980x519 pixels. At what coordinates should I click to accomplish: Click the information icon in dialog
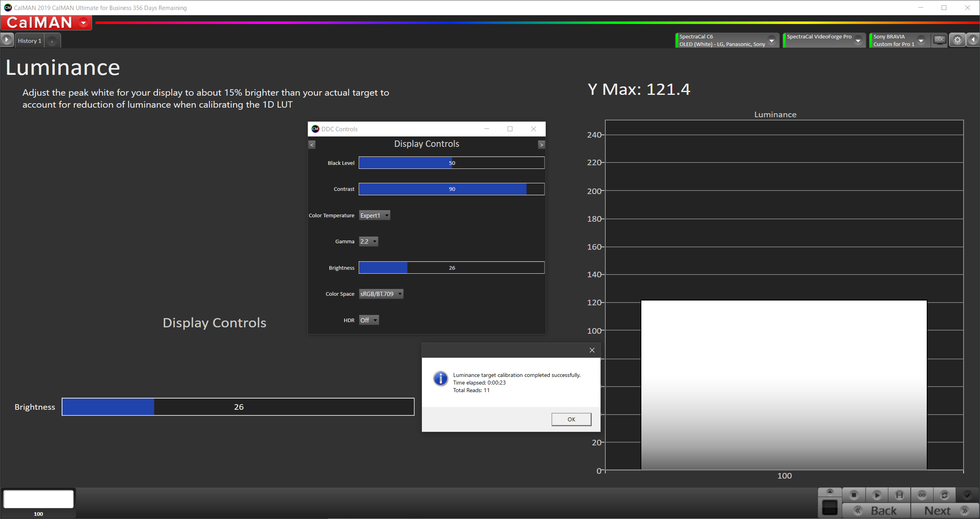[440, 378]
